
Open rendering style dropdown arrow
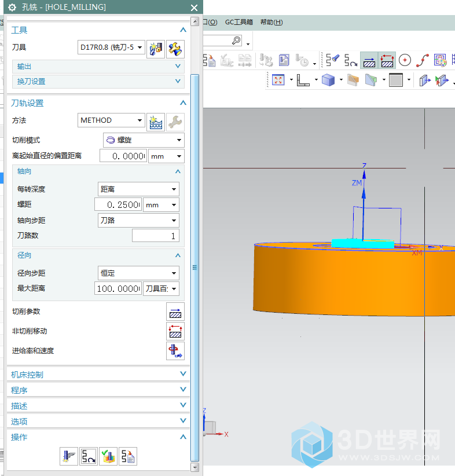[341, 80]
